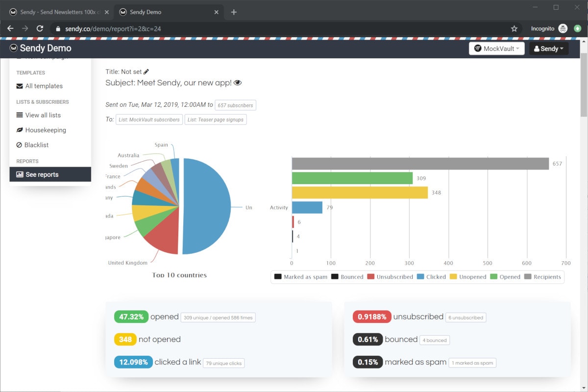Click the yellow 348 not opened badge
Screen dimensions: 588x392
pos(125,340)
